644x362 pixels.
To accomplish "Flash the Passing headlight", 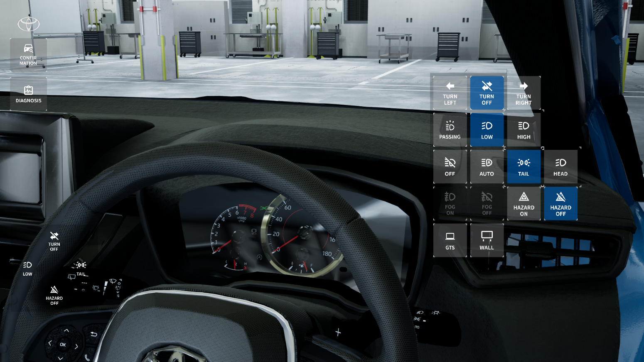I will tap(450, 130).
